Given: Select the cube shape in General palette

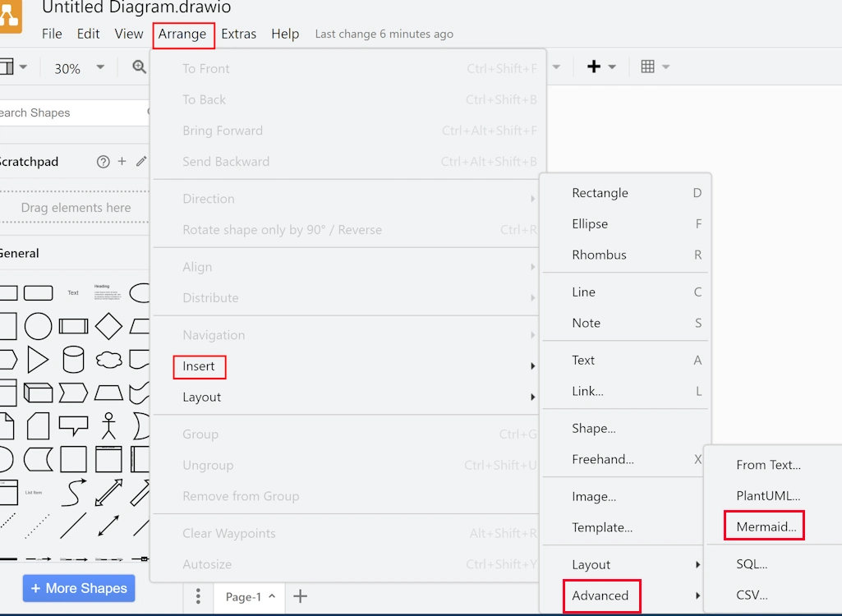Looking at the screenshot, I should (38, 393).
